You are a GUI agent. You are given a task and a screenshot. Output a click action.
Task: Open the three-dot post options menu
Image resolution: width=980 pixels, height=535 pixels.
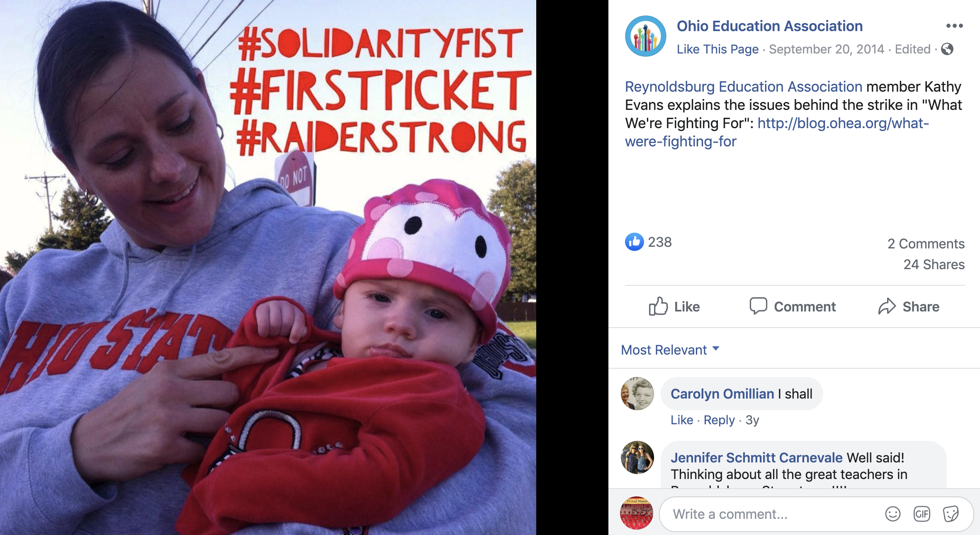click(954, 26)
